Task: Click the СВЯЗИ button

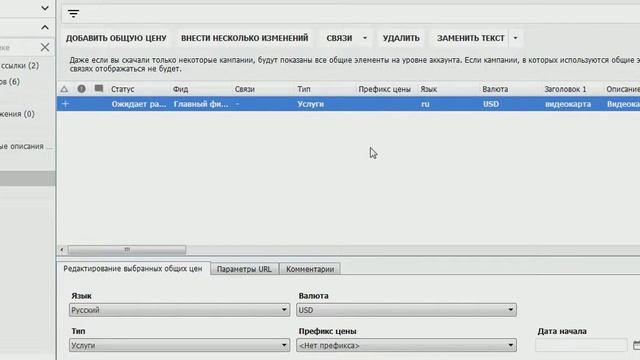Action: click(x=339, y=38)
